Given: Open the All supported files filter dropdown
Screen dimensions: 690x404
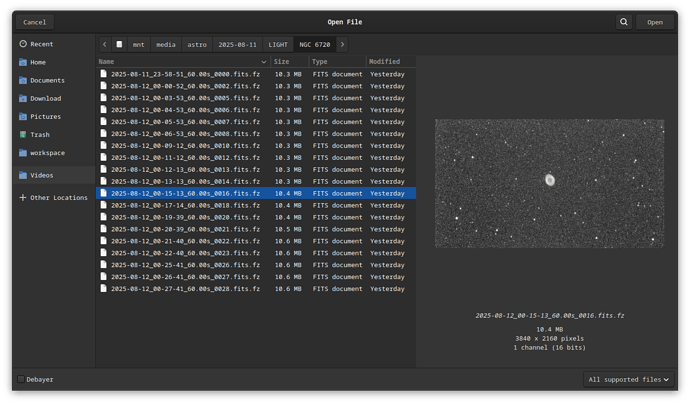Looking at the screenshot, I should pos(628,379).
